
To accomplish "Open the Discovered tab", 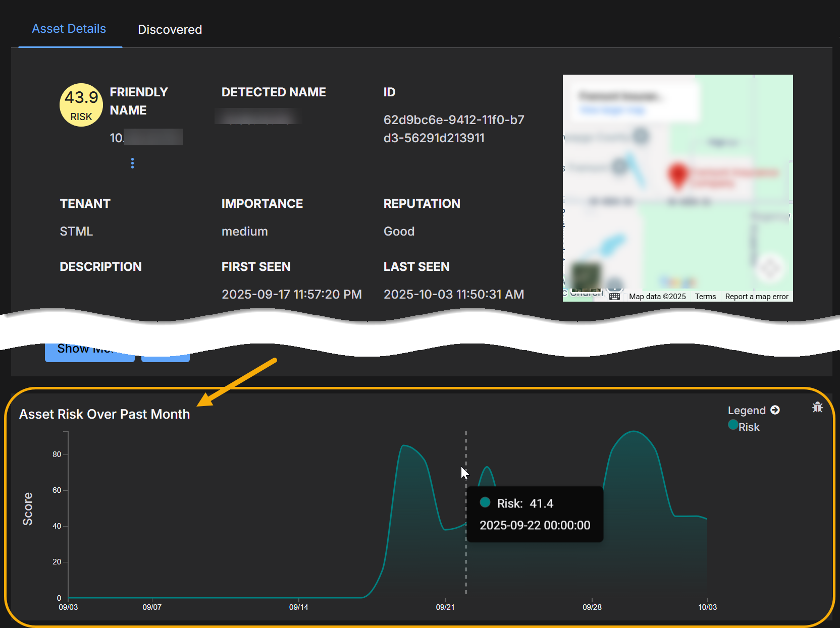I will pyautogui.click(x=170, y=30).
